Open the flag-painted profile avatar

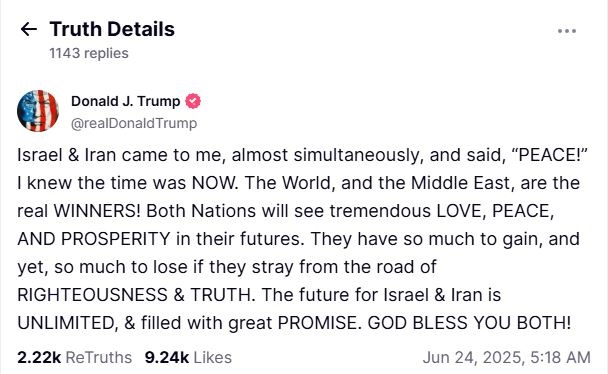tap(38, 111)
